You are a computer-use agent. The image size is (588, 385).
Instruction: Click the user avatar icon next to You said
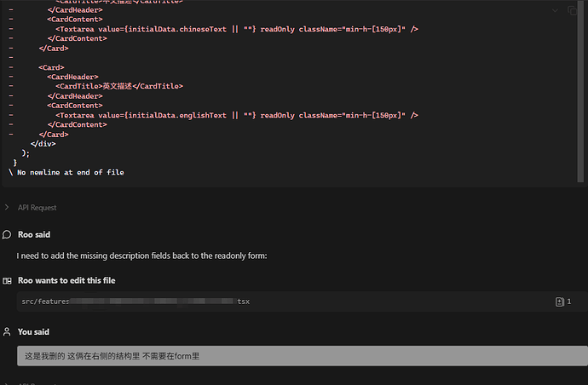tap(7, 332)
